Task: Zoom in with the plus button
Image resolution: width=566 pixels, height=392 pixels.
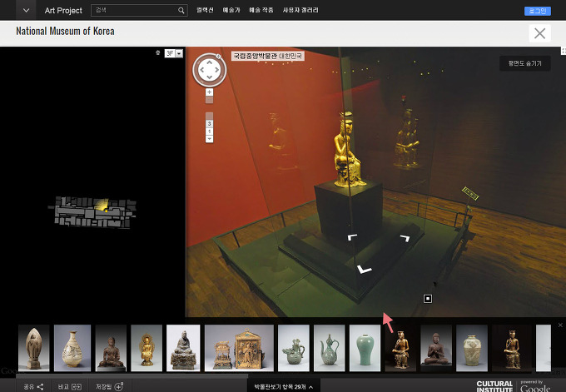Action: 209,92
